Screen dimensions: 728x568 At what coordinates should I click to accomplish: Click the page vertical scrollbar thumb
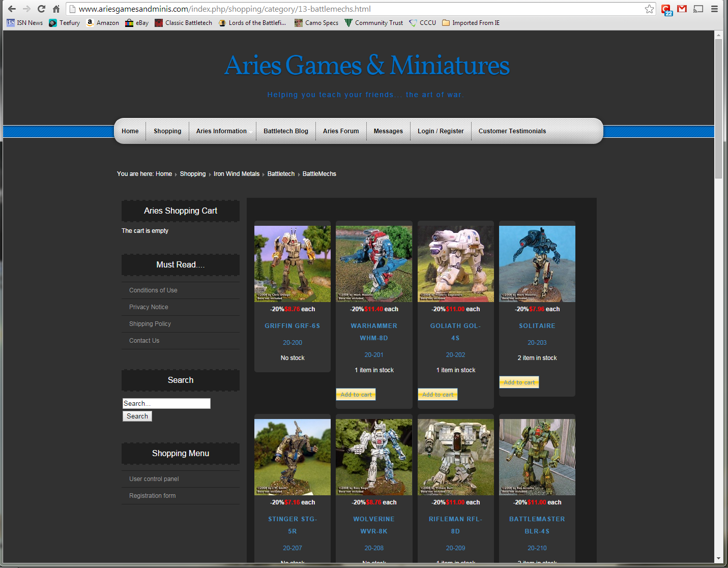tap(718, 108)
